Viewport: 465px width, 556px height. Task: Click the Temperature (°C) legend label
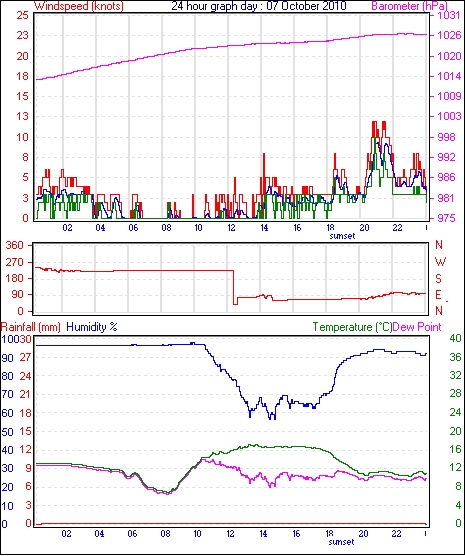pos(352,327)
